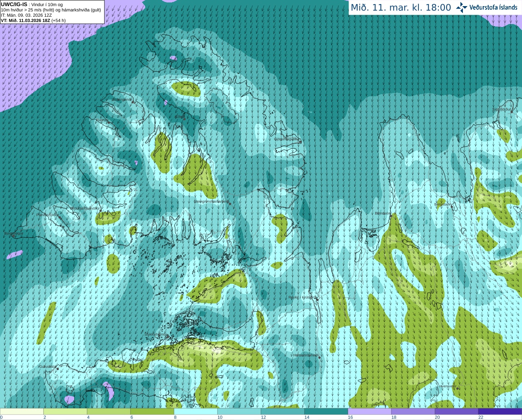Click the 8–10 m/s light cyan legend swatch
The height and width of the screenshot is (420, 522).
pyautogui.click(x=196, y=411)
